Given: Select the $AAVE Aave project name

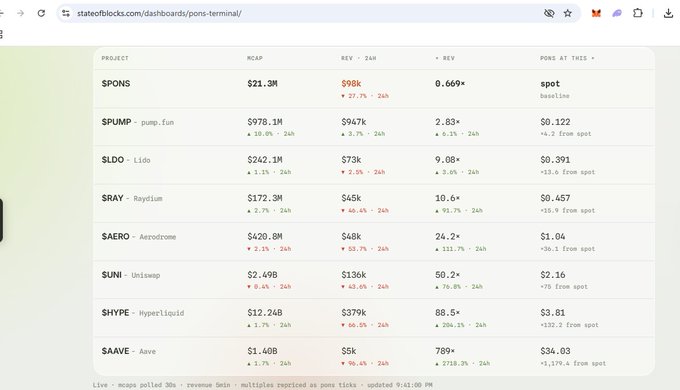Looking at the screenshot, I should point(128,351).
